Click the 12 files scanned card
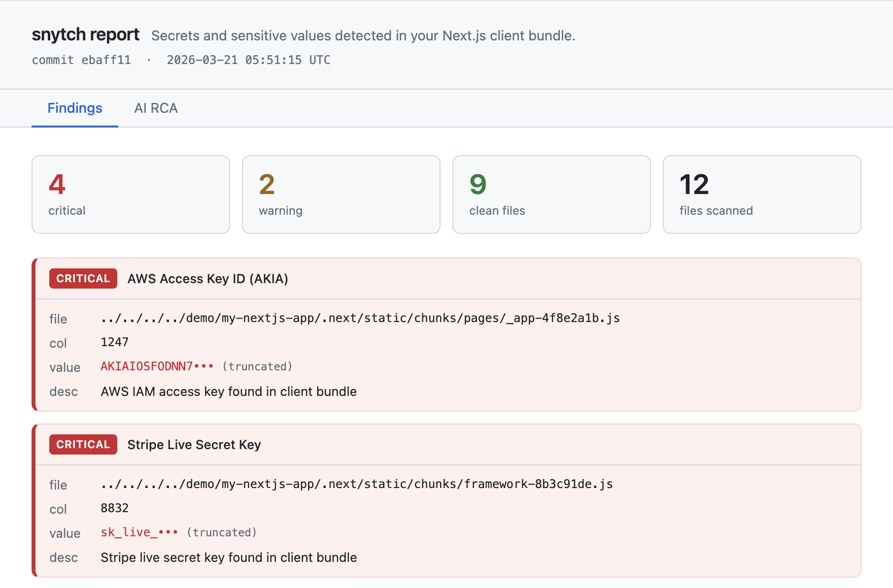The image size is (893, 588). [761, 194]
